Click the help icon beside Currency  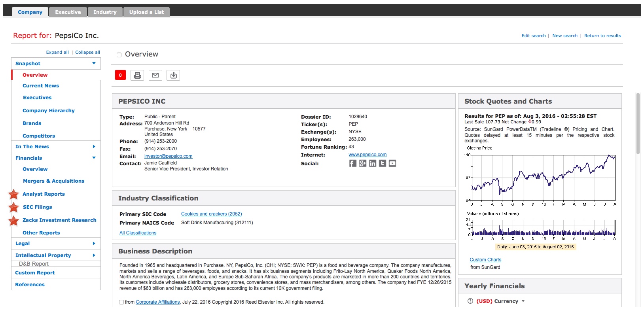470,301
